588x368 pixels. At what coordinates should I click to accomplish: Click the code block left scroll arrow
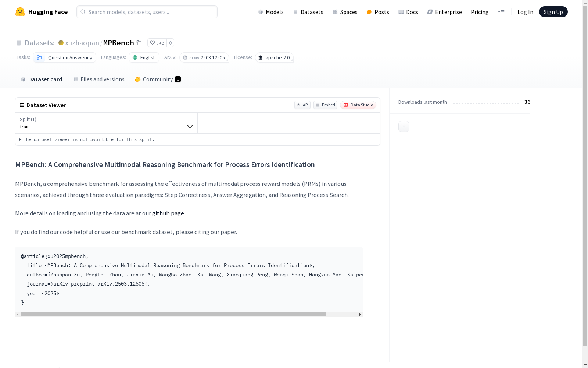18,314
